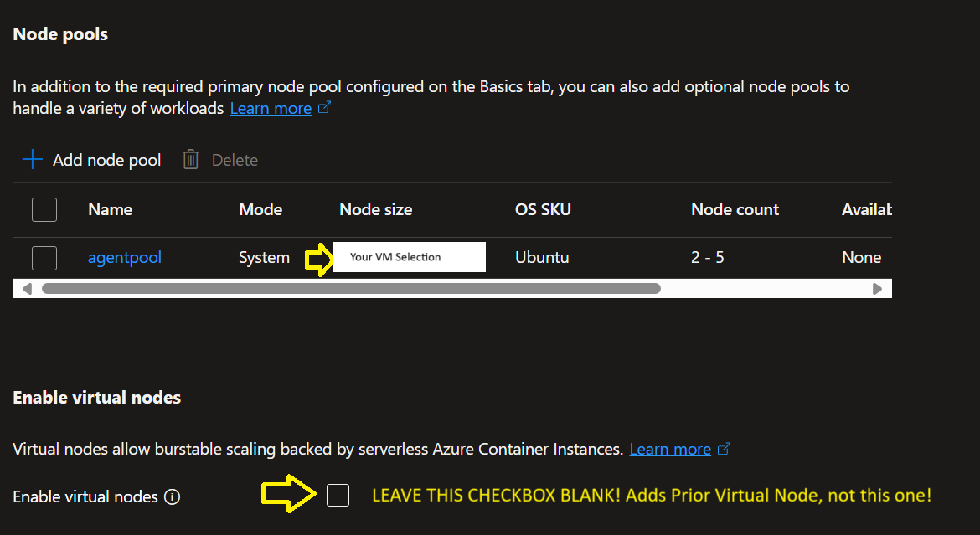The width and height of the screenshot is (980, 535).
Task: Select the agentpool row checkbox
Action: pyautogui.click(x=44, y=258)
